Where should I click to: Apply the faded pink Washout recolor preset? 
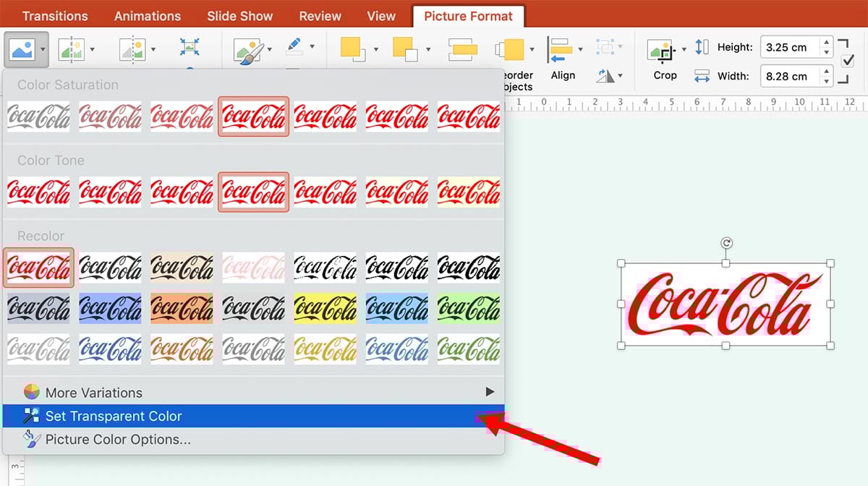(253, 268)
